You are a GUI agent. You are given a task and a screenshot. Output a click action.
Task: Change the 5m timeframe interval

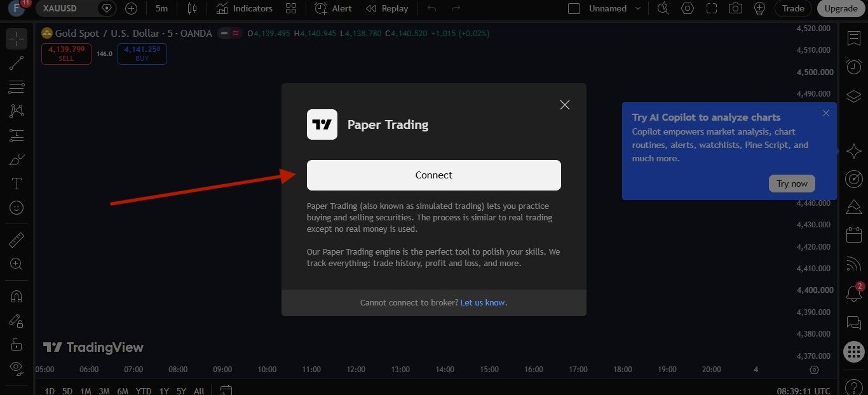point(161,8)
